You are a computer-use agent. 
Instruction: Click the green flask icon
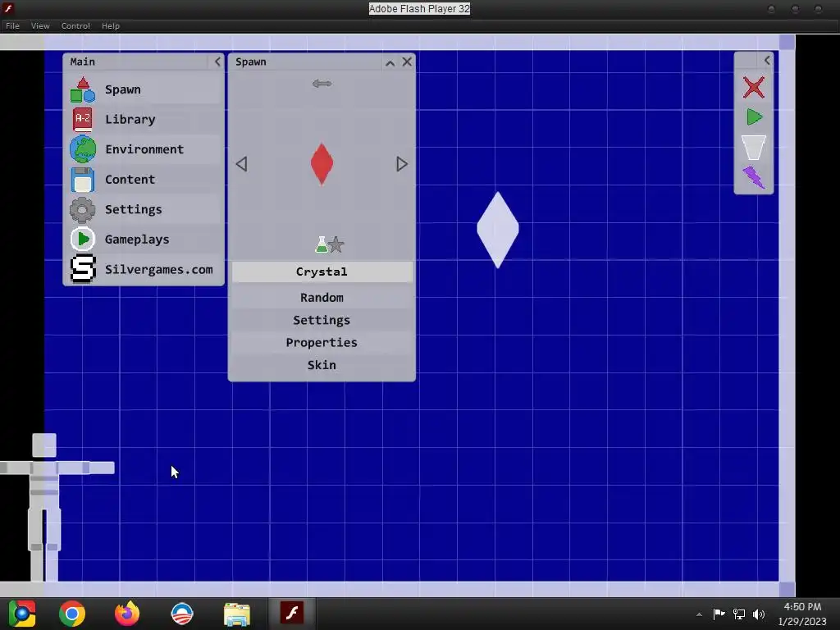321,244
